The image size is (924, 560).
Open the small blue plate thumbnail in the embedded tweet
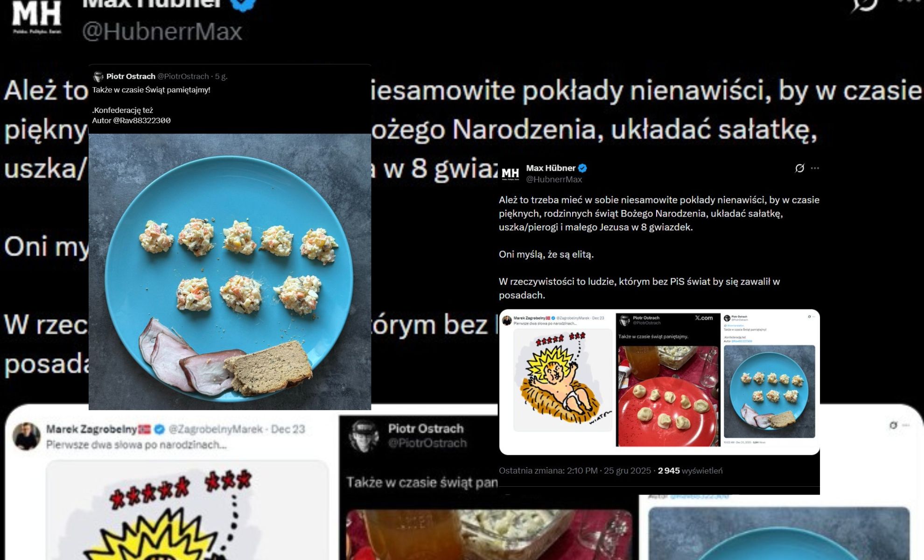tap(770, 391)
